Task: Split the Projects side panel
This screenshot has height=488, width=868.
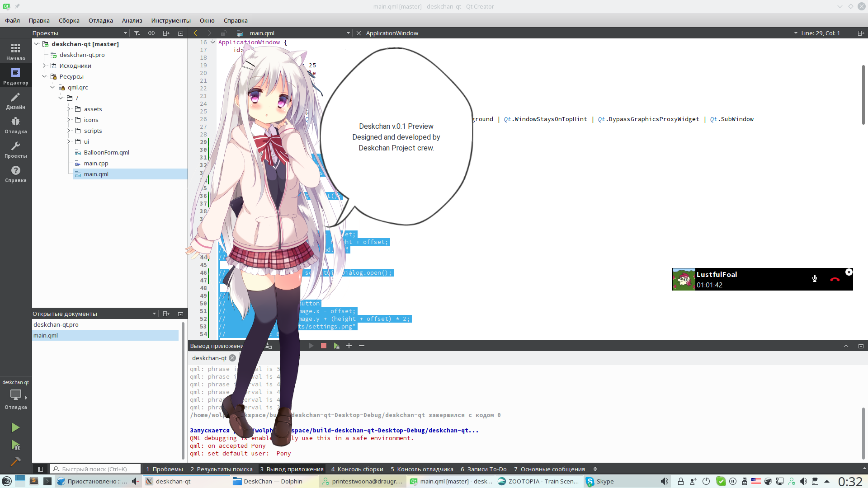Action: point(166,33)
